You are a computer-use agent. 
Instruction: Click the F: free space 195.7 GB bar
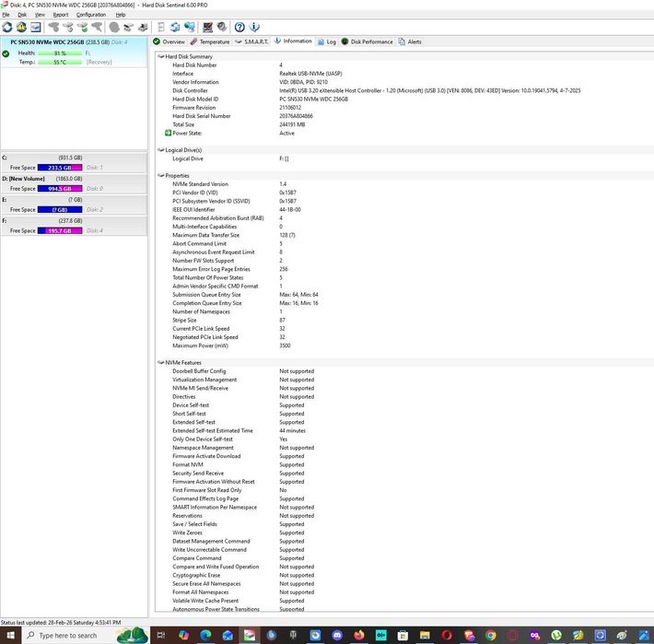pos(60,230)
